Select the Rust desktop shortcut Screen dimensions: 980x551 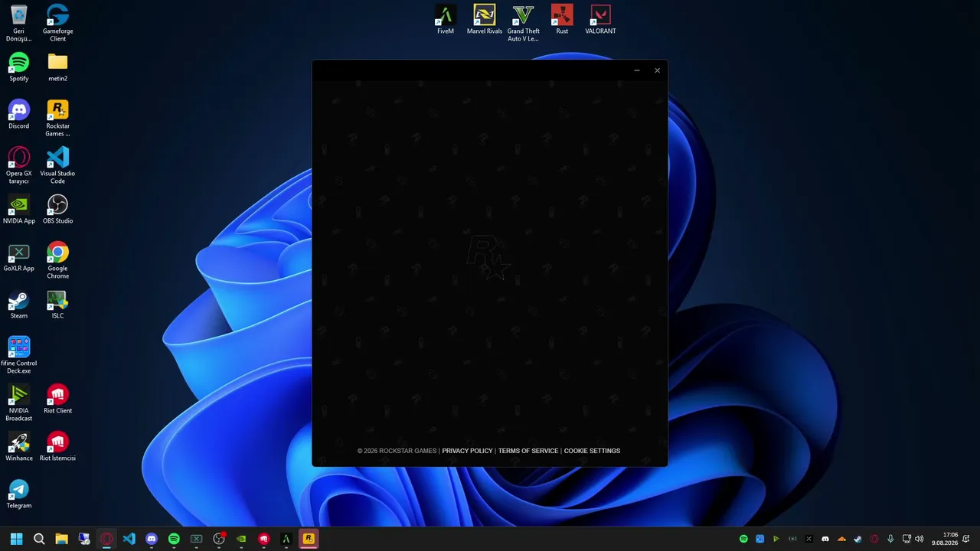click(562, 20)
